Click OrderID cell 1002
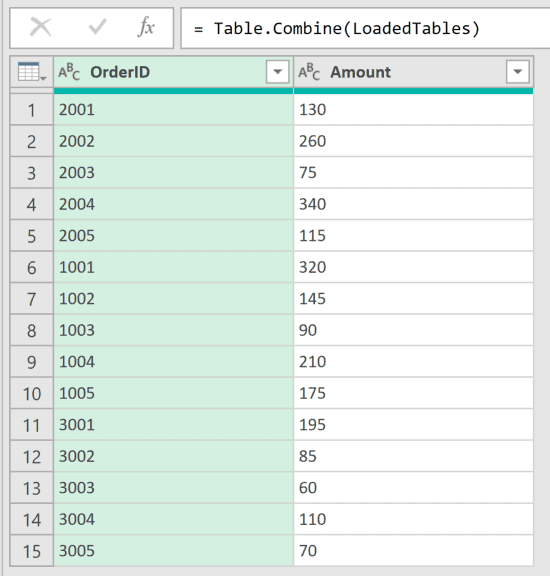 click(x=173, y=299)
